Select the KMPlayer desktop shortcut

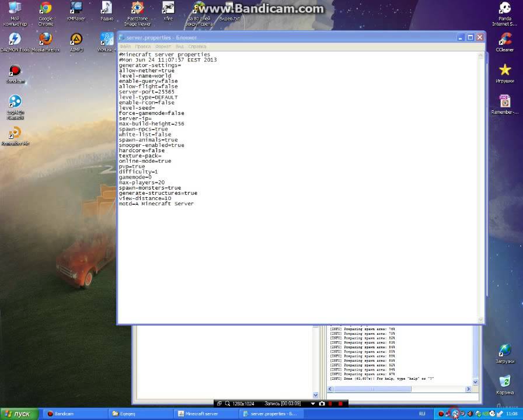[x=76, y=12]
